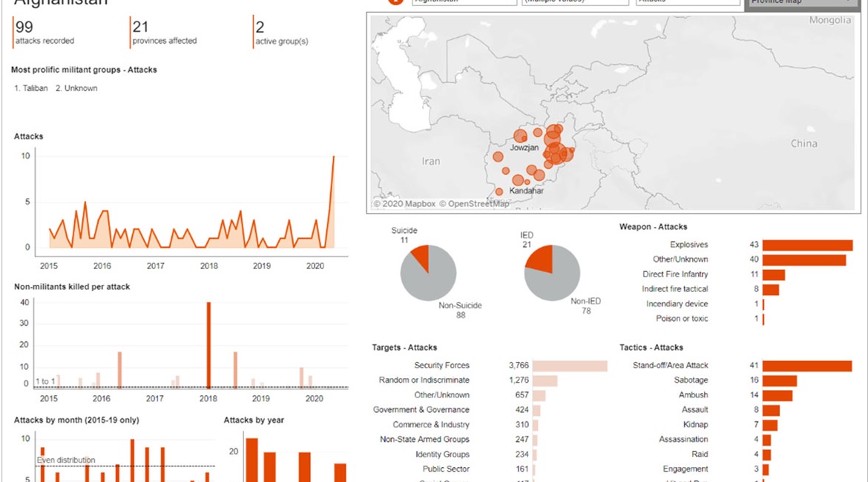Click the first bar in Attacks by year
The width and height of the screenshot is (868, 482).
click(252, 460)
